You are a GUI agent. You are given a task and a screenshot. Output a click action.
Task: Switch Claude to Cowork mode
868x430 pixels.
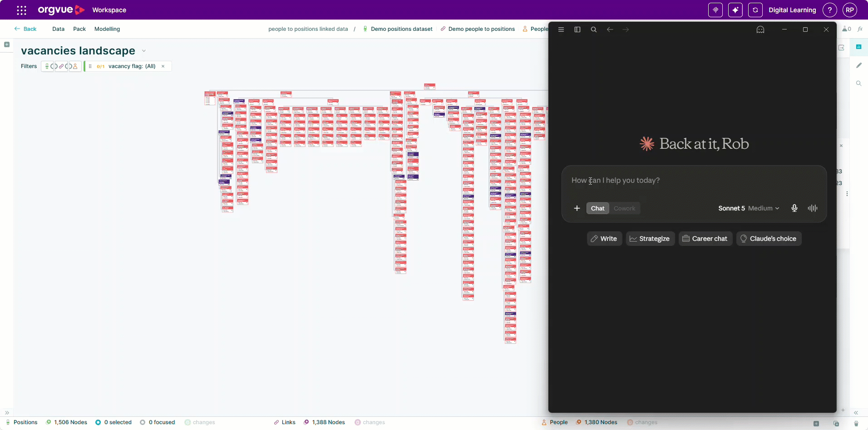click(624, 208)
